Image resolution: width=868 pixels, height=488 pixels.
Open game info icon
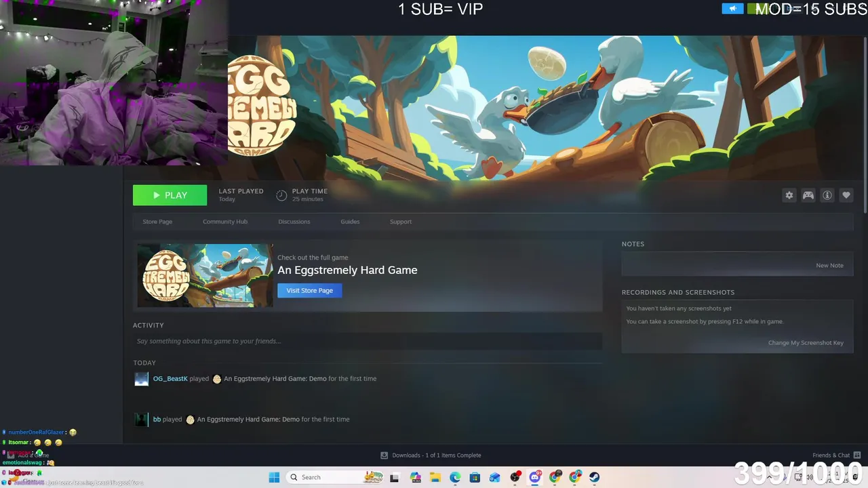[x=827, y=195]
